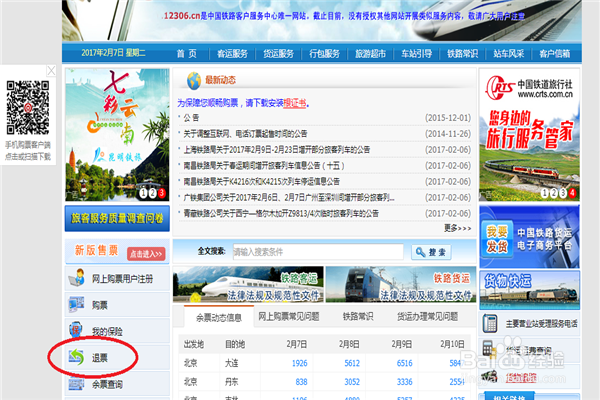
Task: Click 5612 in the 2月8日 column
Action: [352, 363]
